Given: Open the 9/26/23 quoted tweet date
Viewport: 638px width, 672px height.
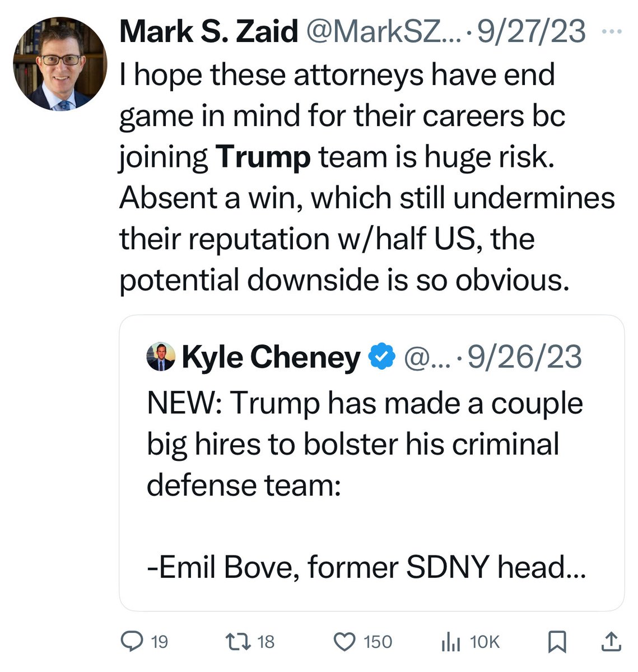Looking at the screenshot, I should (x=524, y=357).
